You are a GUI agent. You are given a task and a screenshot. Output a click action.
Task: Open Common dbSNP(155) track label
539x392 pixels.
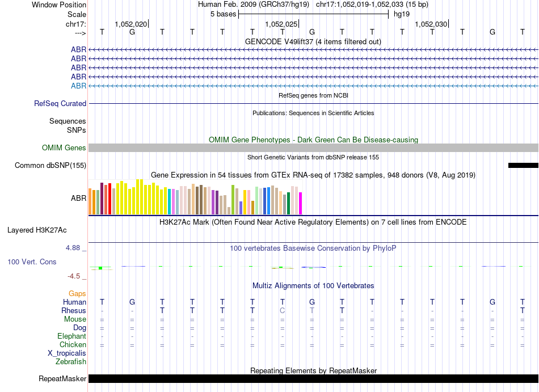point(50,165)
